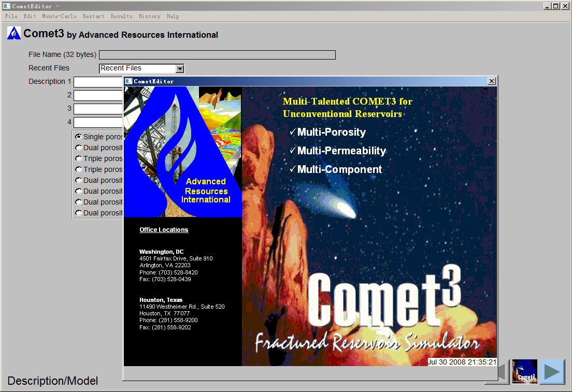This screenshot has height=392, width=572.
Task: Focus the Description 4 text box
Action: [x=98, y=123]
